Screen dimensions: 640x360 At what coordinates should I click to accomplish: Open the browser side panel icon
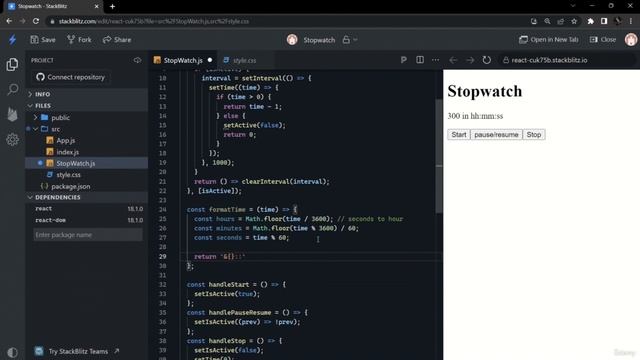pos(604,21)
